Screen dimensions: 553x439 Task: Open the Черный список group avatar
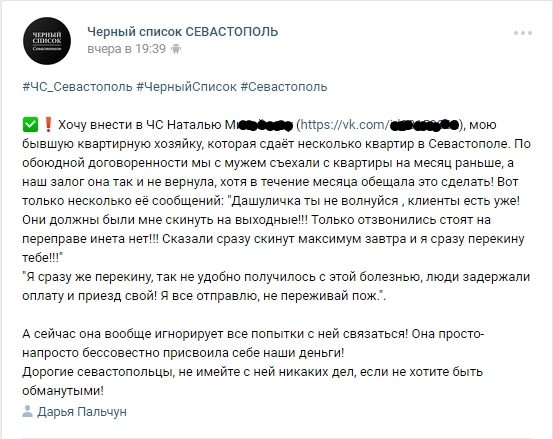coord(47,41)
